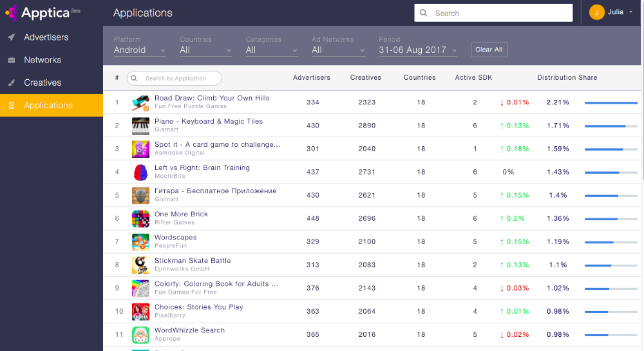Click the Julia user avatar
This screenshot has height=351, width=644.
click(x=596, y=12)
